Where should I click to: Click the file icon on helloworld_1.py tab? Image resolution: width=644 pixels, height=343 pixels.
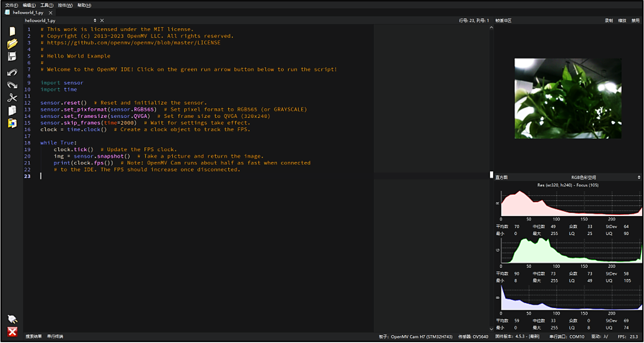coord(7,13)
